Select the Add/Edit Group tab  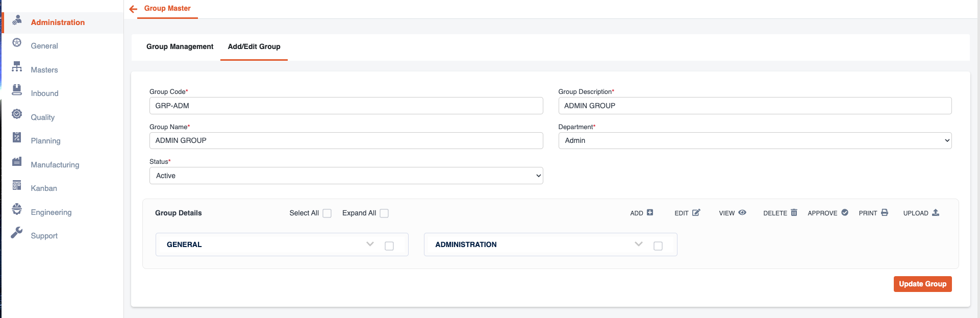[254, 46]
